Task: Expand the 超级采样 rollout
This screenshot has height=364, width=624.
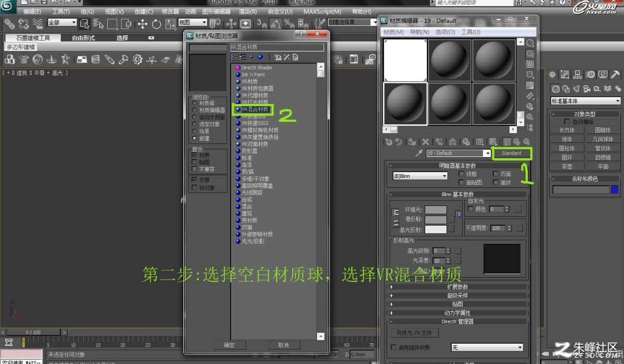Action: pyautogui.click(x=457, y=295)
